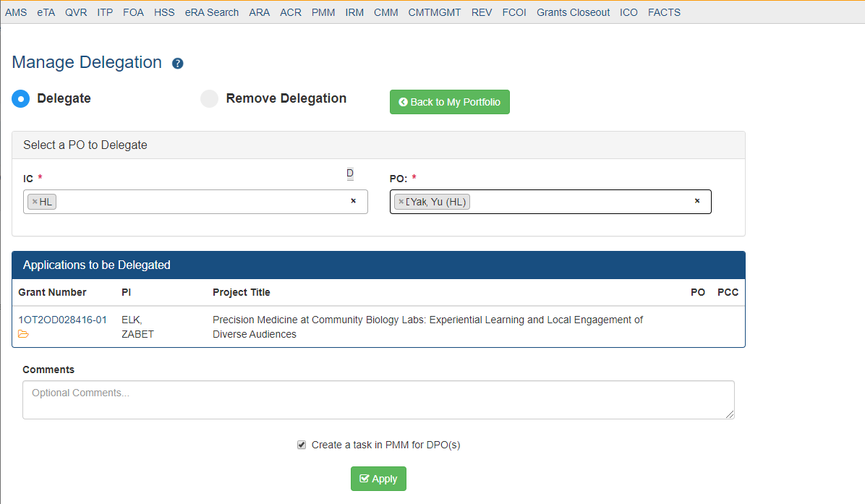
Task: Open ITP from the navigation bar
Action: [105, 12]
